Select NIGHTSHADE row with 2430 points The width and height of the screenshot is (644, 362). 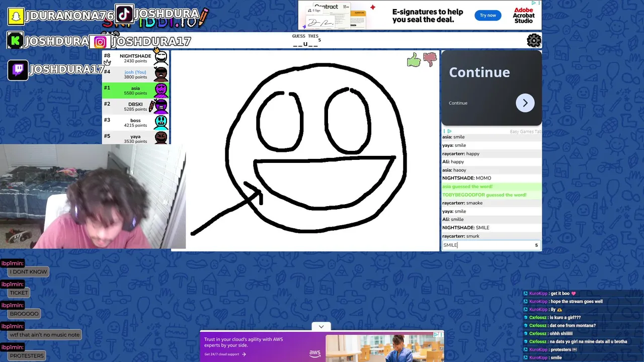click(136, 58)
